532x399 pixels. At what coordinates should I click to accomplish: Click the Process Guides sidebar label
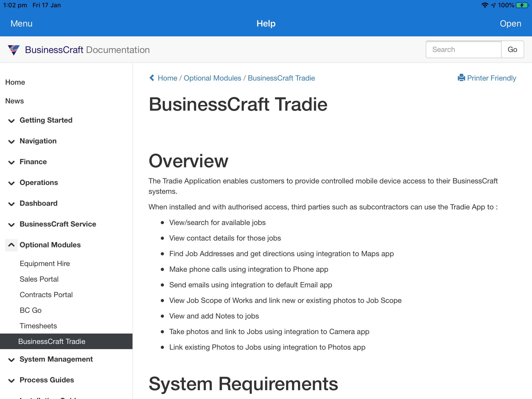(47, 380)
